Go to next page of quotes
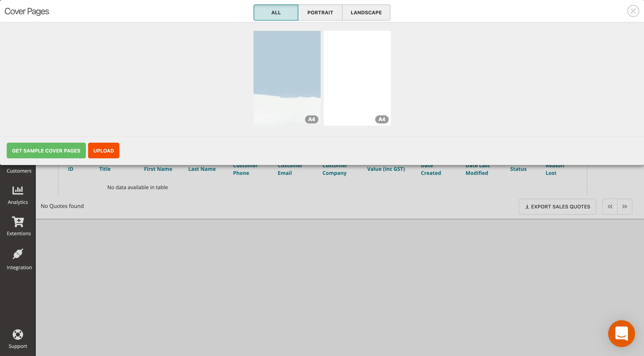Image resolution: width=644 pixels, height=356 pixels. (x=625, y=206)
